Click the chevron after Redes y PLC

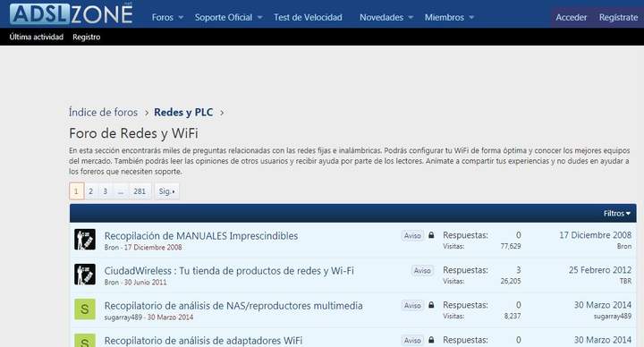tap(222, 113)
